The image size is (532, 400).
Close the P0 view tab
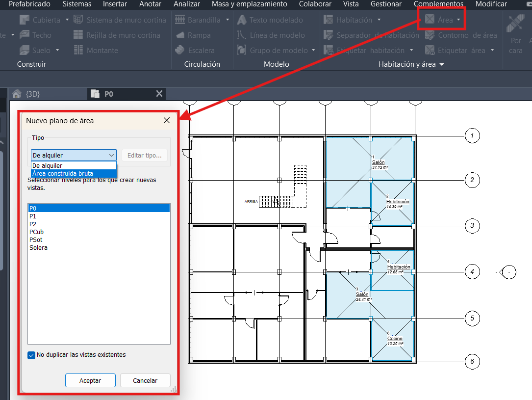pos(159,94)
